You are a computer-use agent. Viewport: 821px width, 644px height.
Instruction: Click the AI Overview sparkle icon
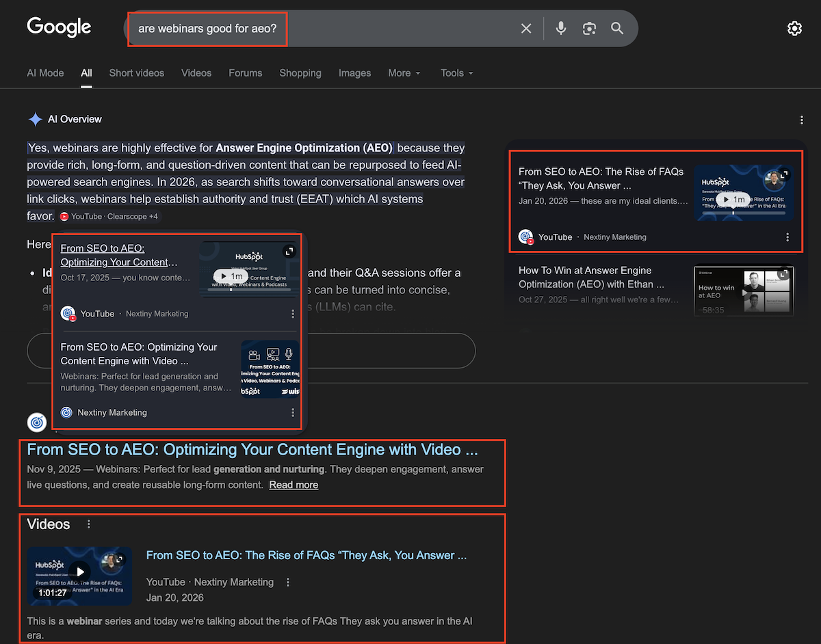click(36, 120)
